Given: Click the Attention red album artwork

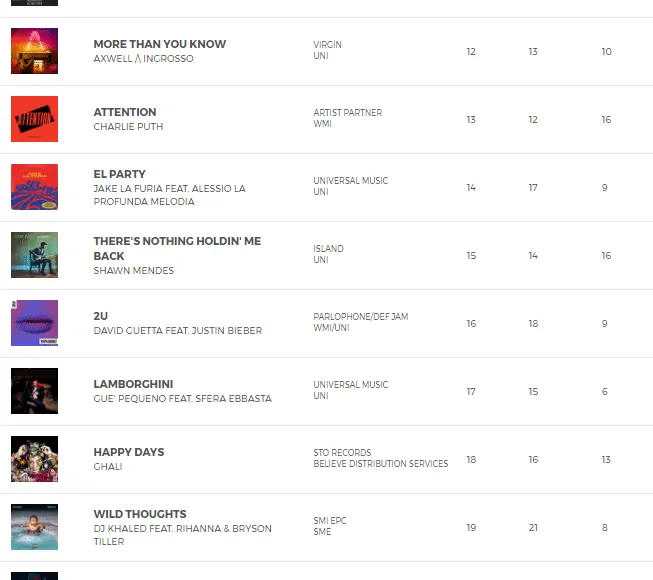Looking at the screenshot, I should (34, 119).
